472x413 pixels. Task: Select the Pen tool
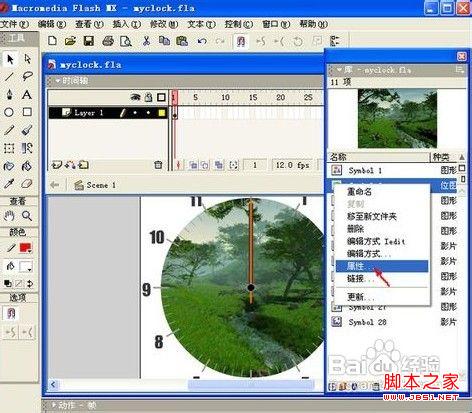click(9, 95)
